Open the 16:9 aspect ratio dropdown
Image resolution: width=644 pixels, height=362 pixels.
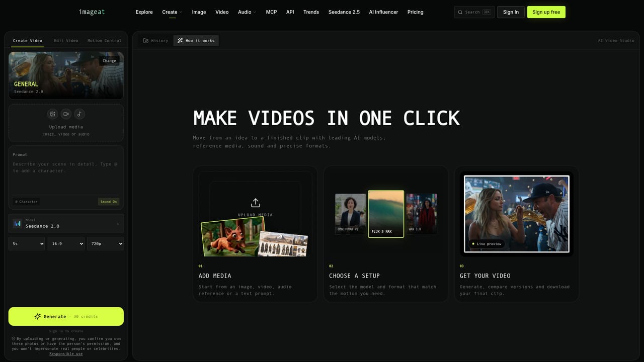pyautogui.click(x=66, y=243)
